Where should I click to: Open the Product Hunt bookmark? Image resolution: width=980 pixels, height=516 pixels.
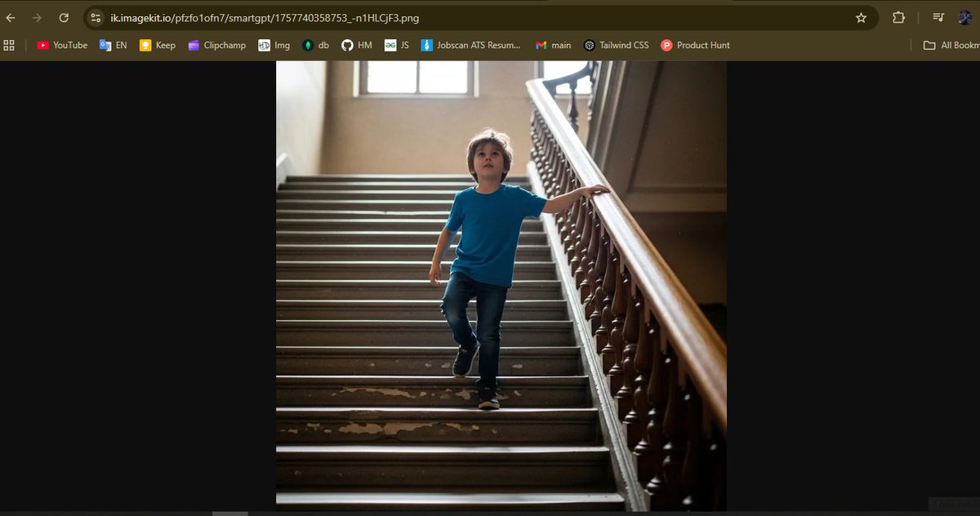click(x=695, y=45)
